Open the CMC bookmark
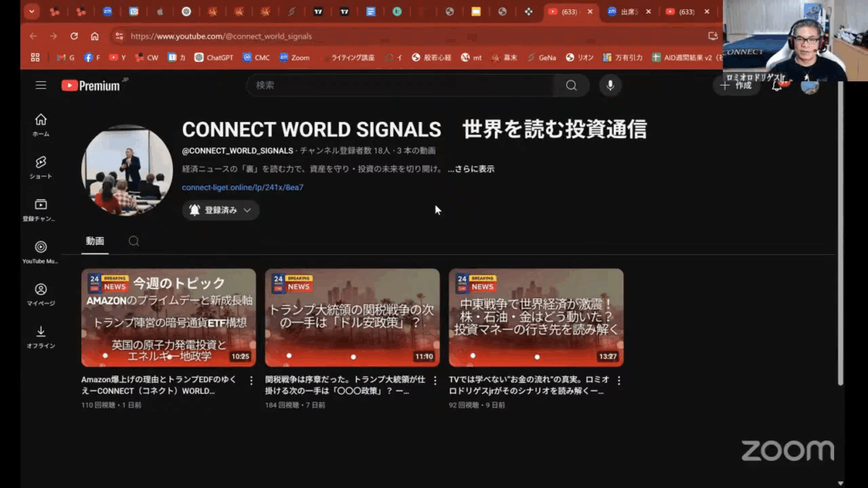This screenshot has width=868, height=488. point(256,58)
